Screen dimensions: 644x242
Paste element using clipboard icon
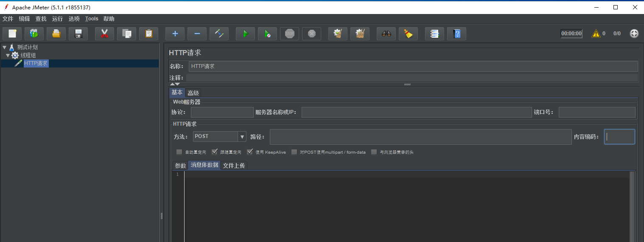[148, 34]
